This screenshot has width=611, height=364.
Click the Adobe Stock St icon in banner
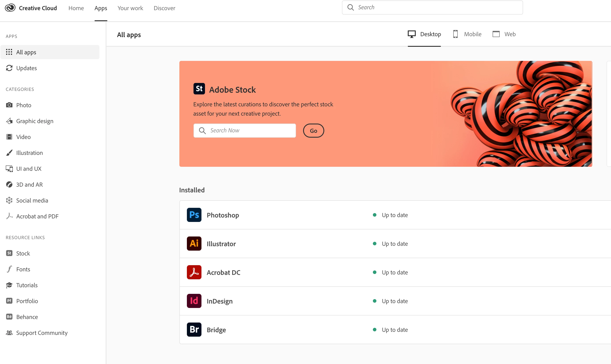(199, 89)
